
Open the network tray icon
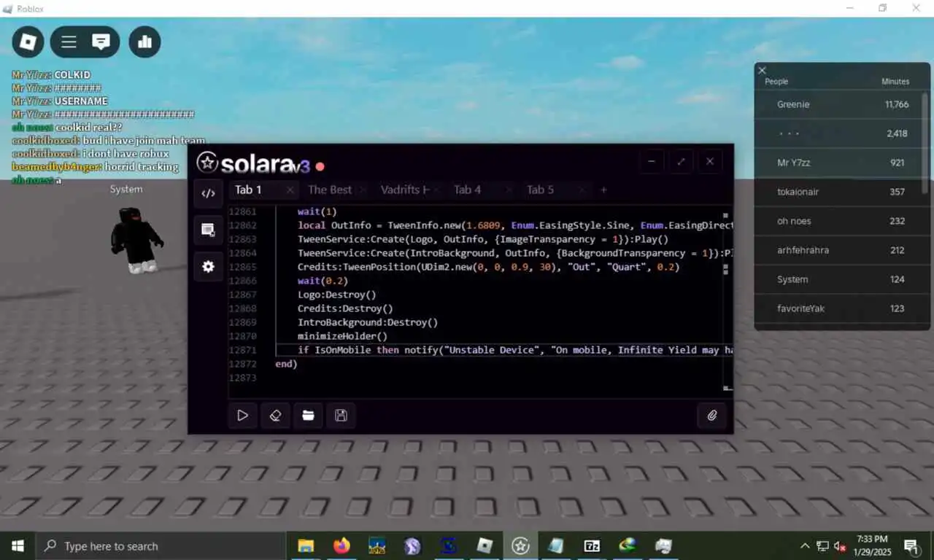pyautogui.click(x=822, y=546)
